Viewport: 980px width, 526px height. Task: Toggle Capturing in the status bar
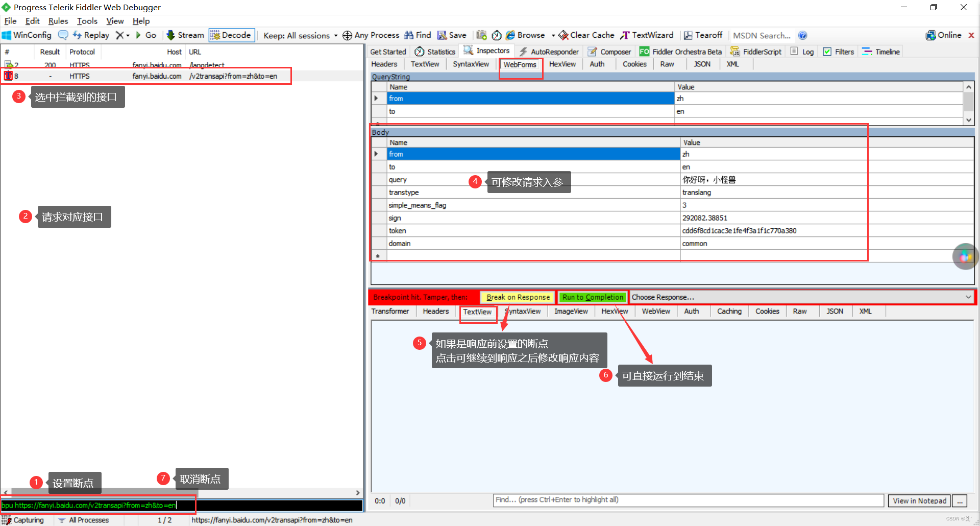pos(23,520)
